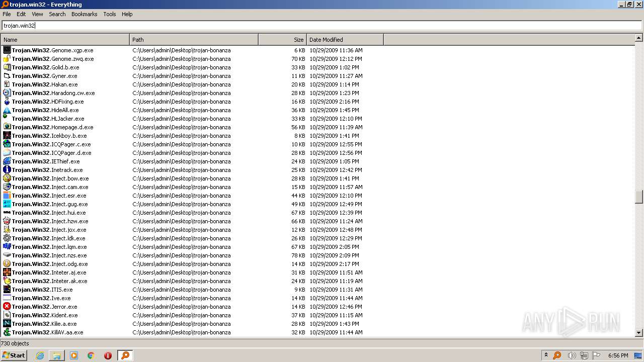Select the Trojan.Win32.Inject.gug.exe icon
Viewport: 644px width, 362px height.
[x=7, y=204]
